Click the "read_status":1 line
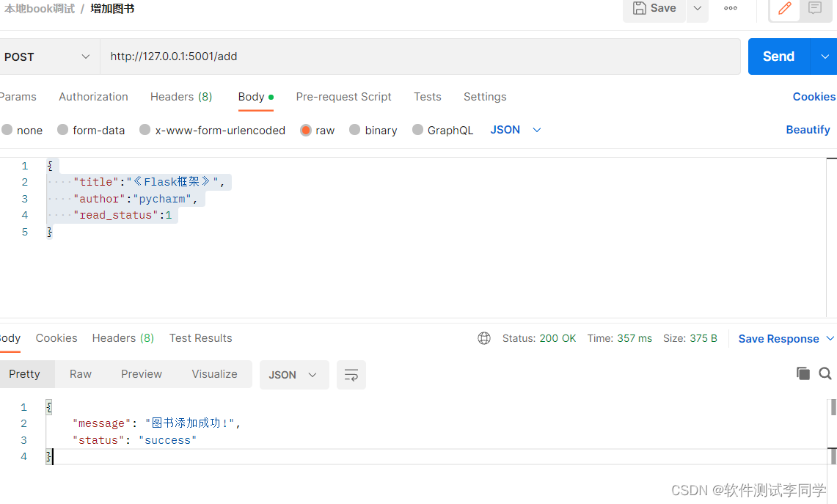The image size is (837, 504). point(123,215)
